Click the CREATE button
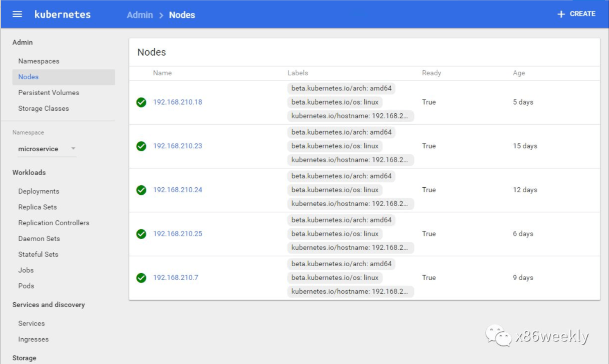 pos(576,14)
